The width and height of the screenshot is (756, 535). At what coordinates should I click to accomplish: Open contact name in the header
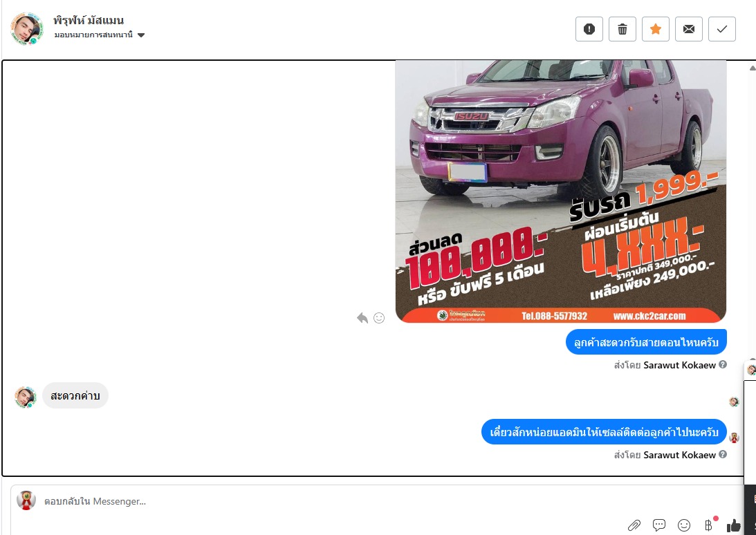click(89, 20)
